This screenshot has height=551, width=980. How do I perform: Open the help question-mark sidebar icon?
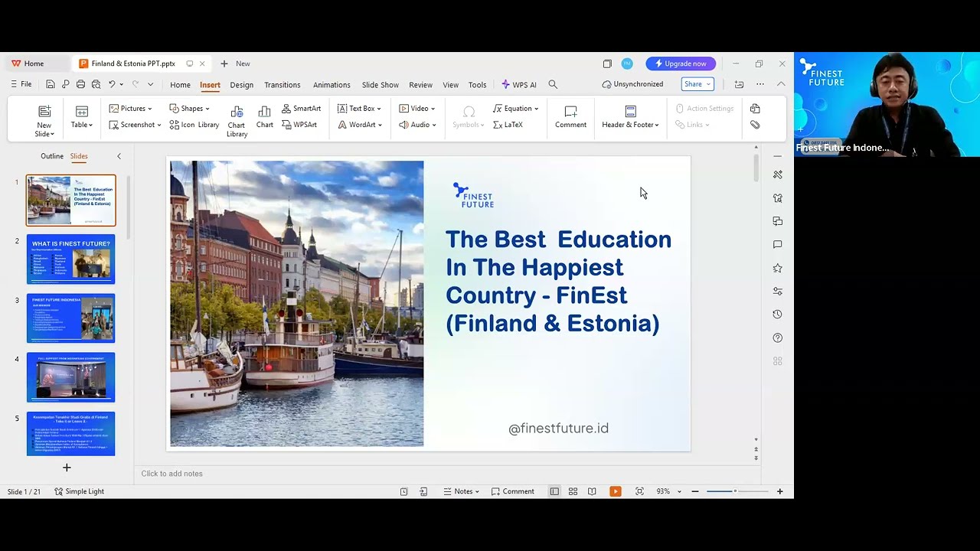778,337
